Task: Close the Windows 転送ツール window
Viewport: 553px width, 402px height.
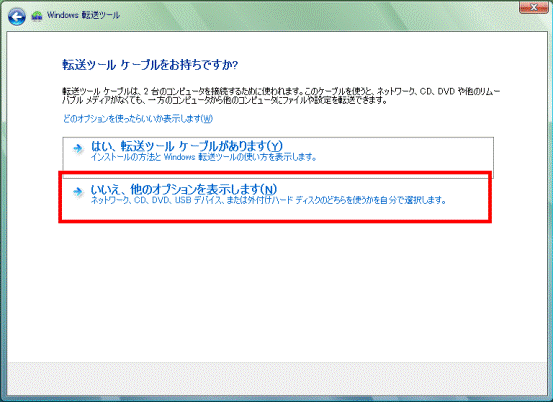Action: (534, 7)
